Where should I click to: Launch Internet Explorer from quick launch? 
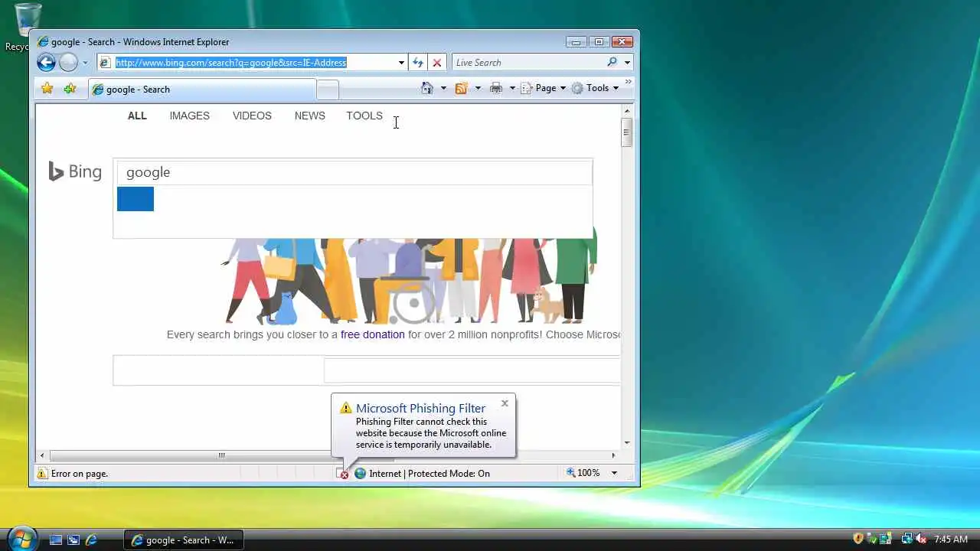[x=91, y=540]
